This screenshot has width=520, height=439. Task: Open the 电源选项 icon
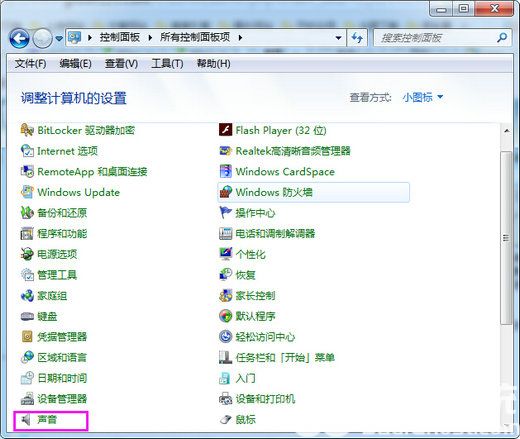27,254
